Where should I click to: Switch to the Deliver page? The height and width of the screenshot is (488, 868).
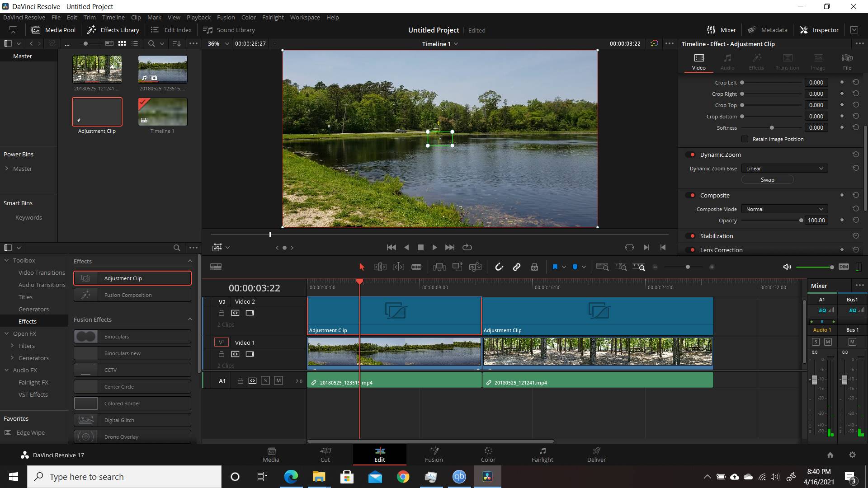(596, 455)
